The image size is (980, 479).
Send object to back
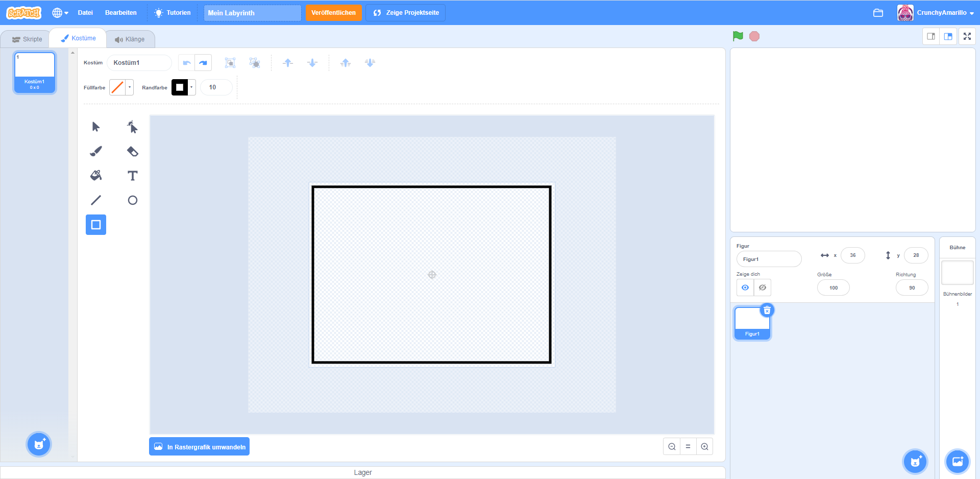(370, 63)
